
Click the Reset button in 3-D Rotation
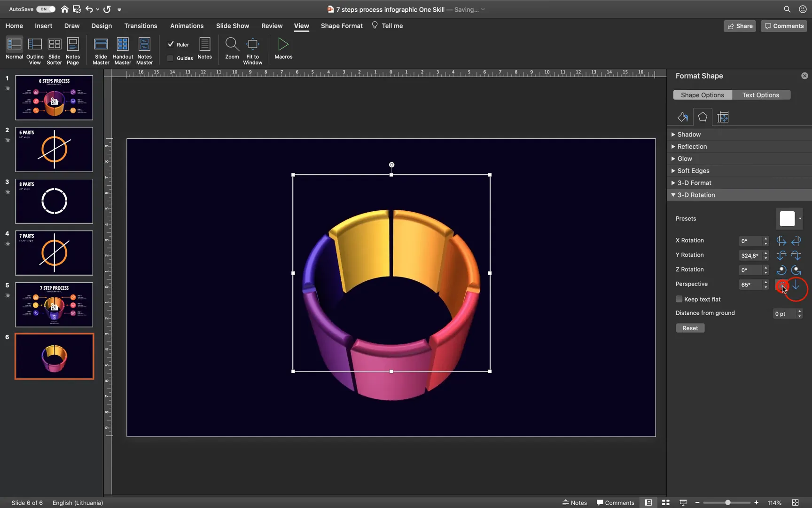690,328
